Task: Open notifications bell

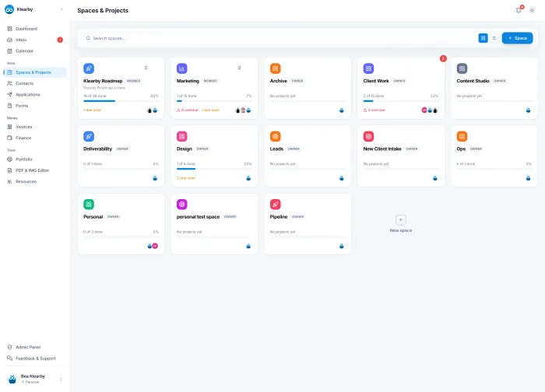Action: (519, 10)
